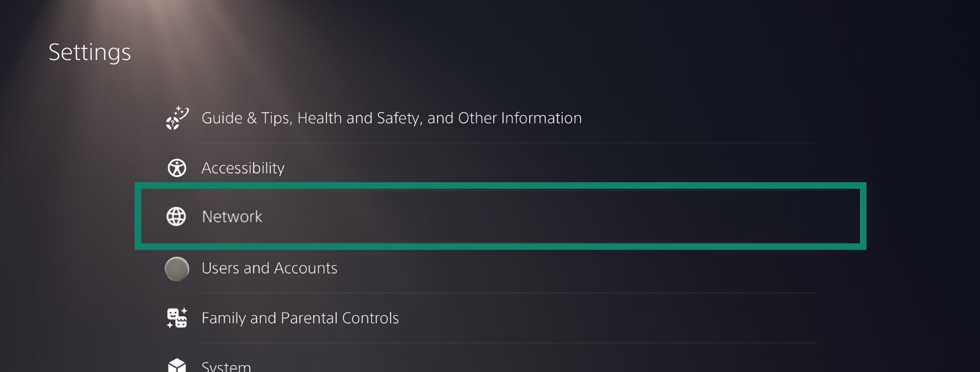The image size is (980, 372).
Task: Click the Users and Accounts avatar icon
Action: 177,269
